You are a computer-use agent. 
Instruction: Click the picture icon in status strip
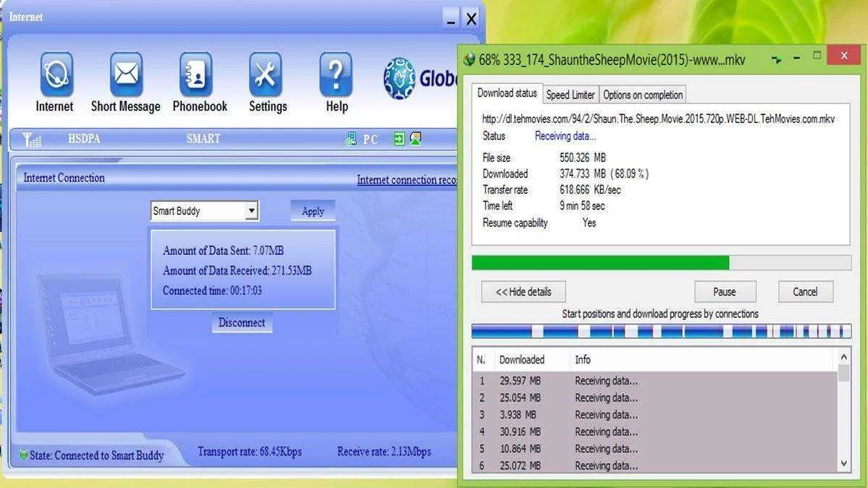[416, 138]
